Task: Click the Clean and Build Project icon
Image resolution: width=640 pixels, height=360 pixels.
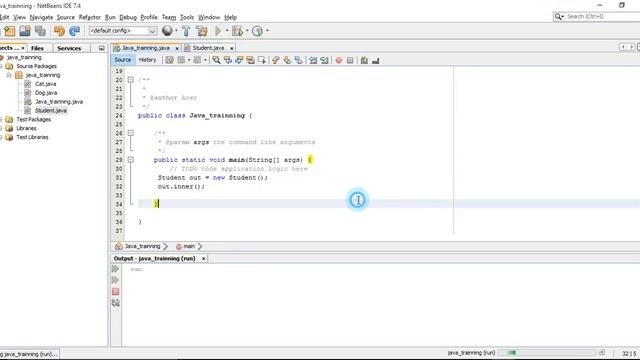Action: 202,31
